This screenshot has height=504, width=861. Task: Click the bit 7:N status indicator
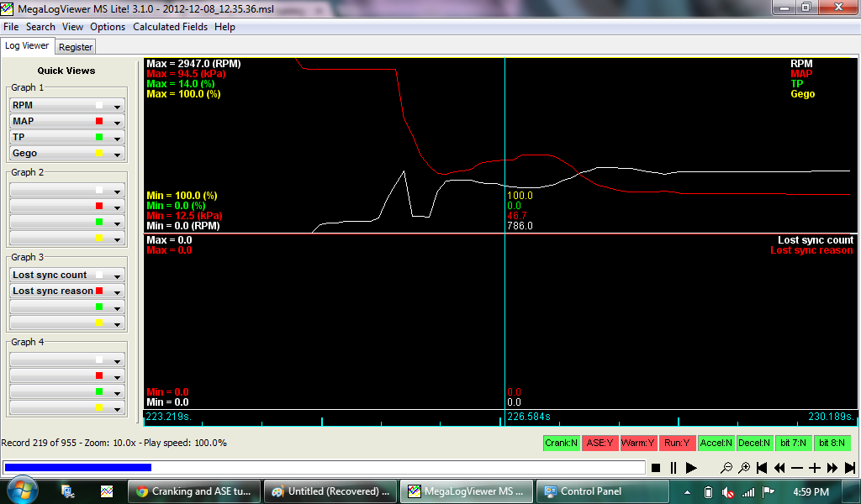tap(794, 444)
